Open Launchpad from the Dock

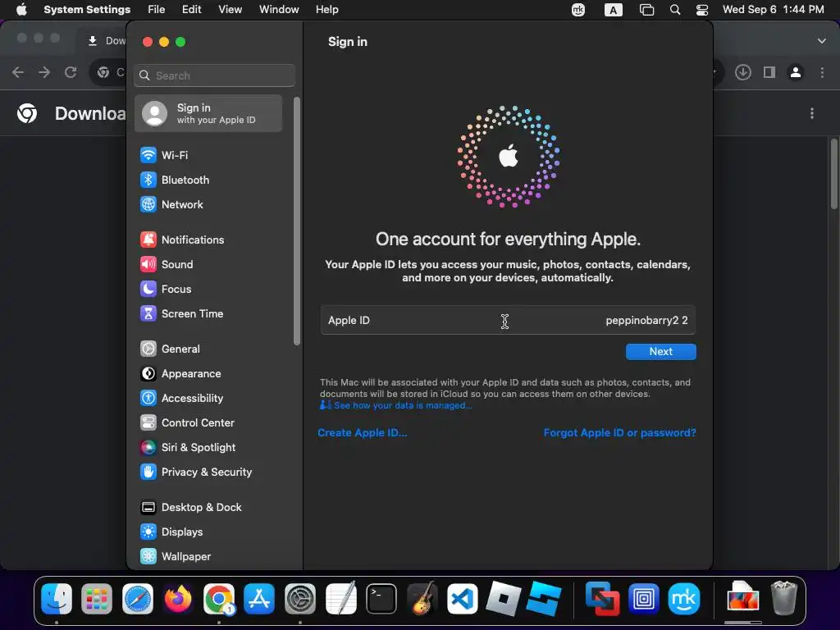pos(97,599)
